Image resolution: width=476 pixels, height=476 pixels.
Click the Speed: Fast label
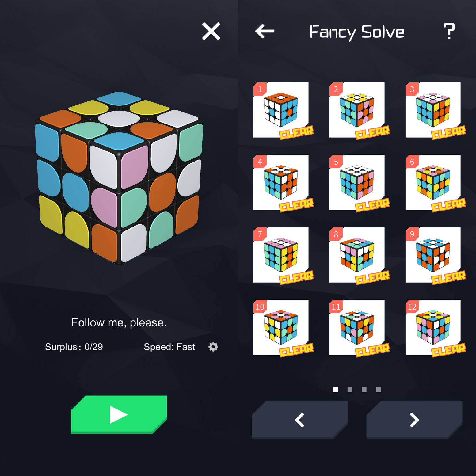[x=169, y=347]
